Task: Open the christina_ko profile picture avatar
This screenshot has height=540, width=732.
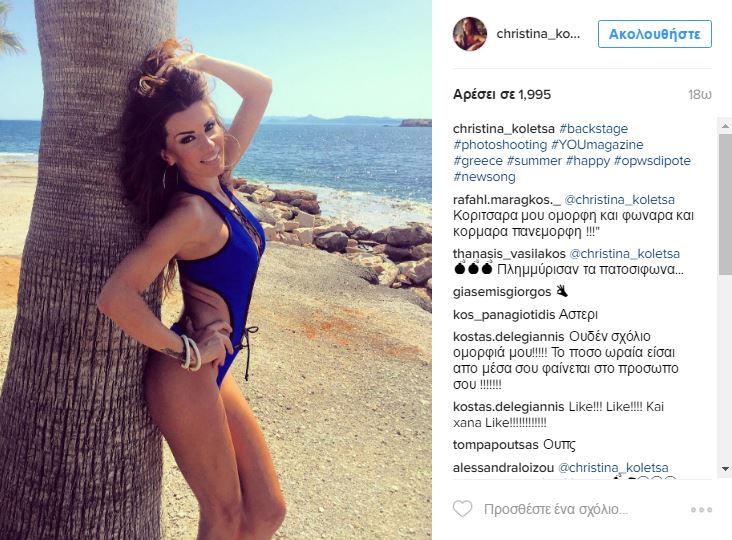Action: click(x=470, y=34)
